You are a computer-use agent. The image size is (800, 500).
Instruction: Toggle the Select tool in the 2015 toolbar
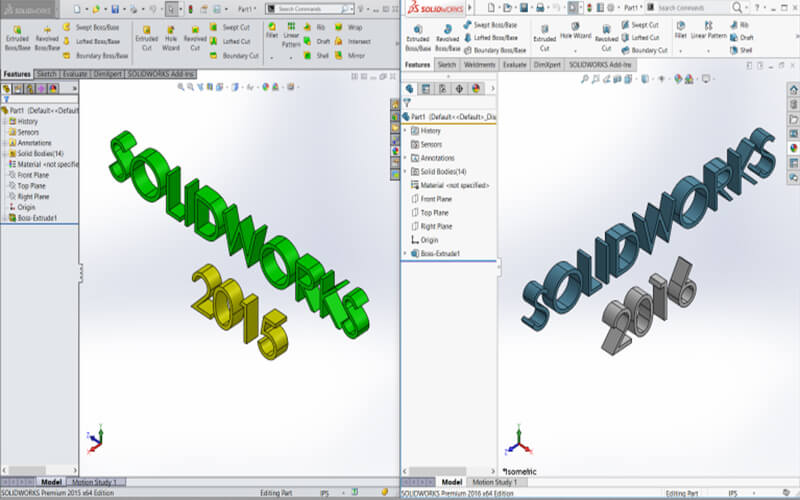pos(171,9)
